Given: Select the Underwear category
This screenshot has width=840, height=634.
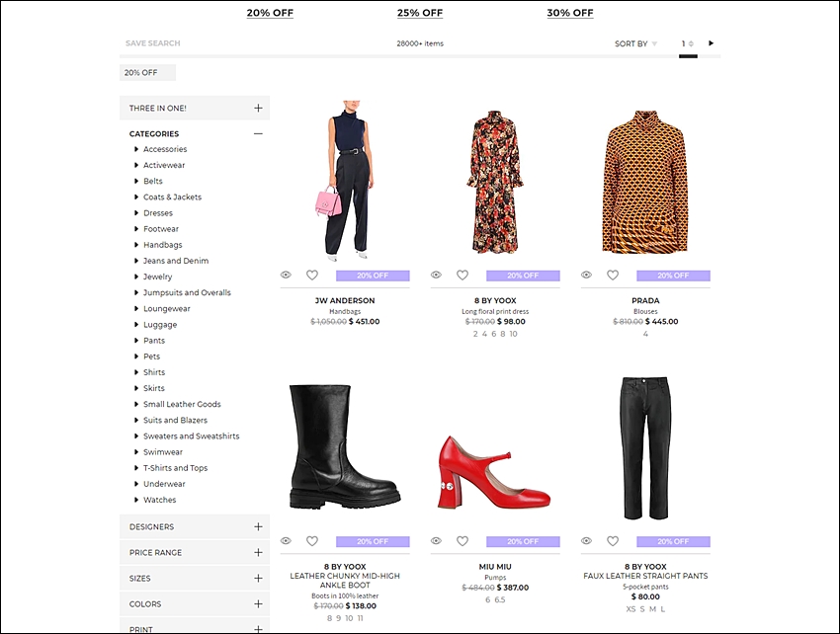Looking at the screenshot, I should pyautogui.click(x=164, y=484).
